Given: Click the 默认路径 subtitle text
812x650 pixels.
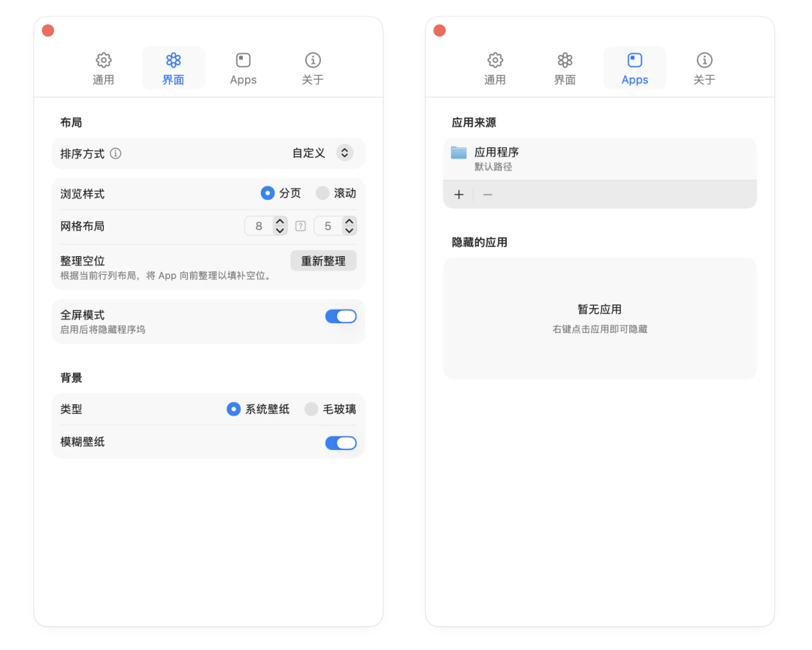Looking at the screenshot, I should click(493, 167).
